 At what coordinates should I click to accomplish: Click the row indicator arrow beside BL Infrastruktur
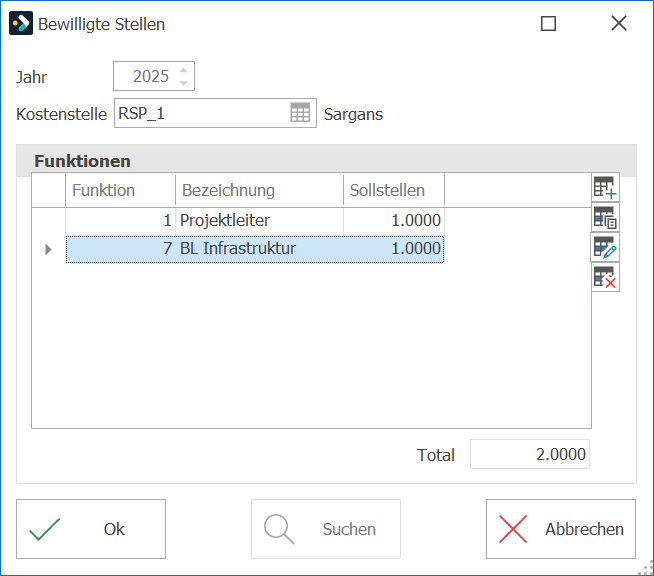click(48, 249)
